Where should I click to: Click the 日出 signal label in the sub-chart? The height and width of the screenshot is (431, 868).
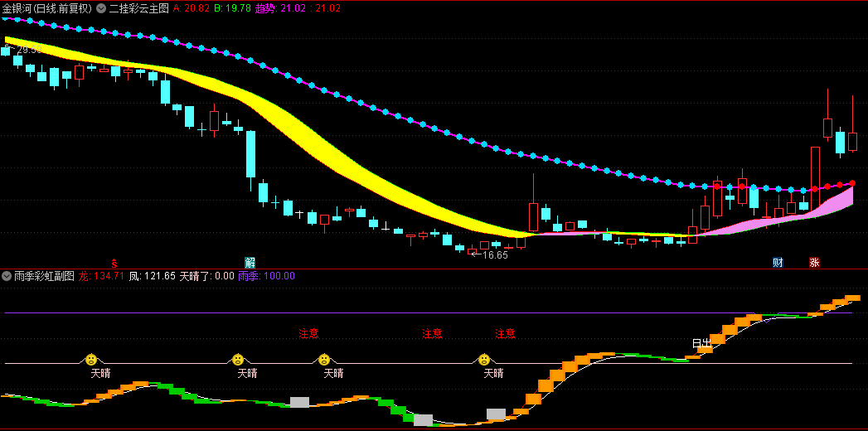point(701,344)
